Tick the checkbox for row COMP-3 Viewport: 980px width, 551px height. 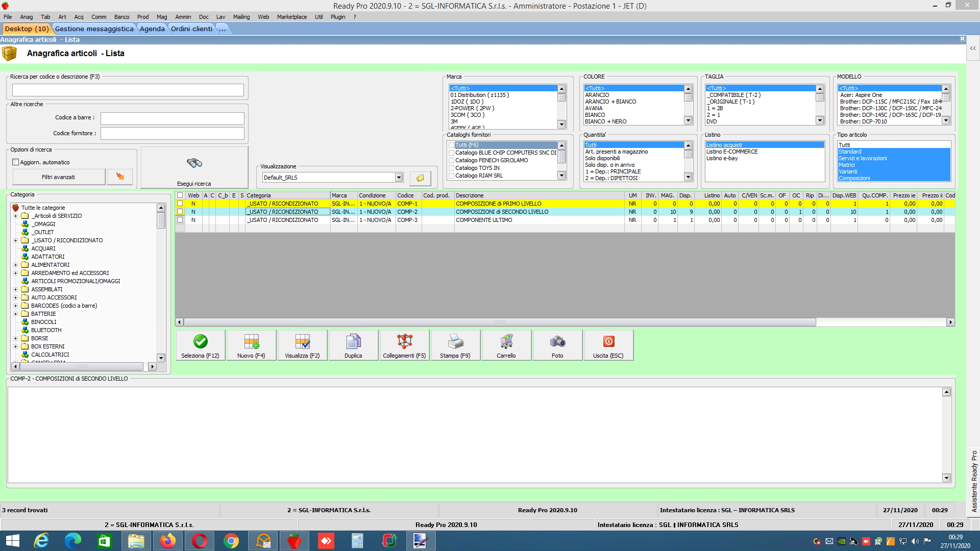180,220
